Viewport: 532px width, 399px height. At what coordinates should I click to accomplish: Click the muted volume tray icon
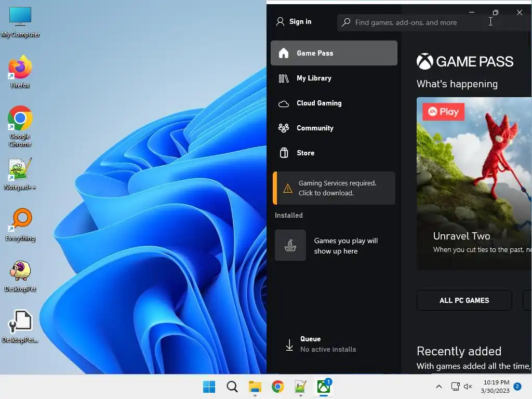click(468, 387)
